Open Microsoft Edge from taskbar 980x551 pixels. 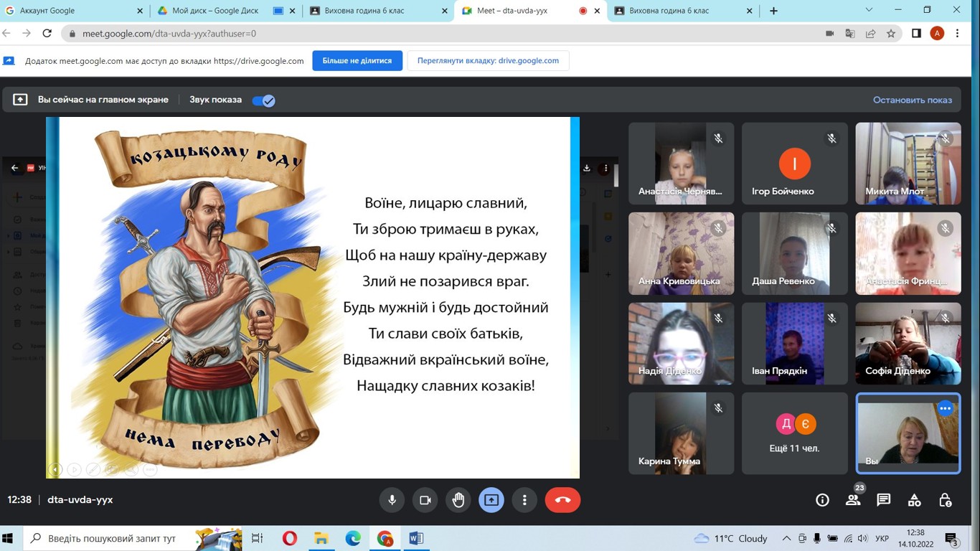[x=353, y=538]
